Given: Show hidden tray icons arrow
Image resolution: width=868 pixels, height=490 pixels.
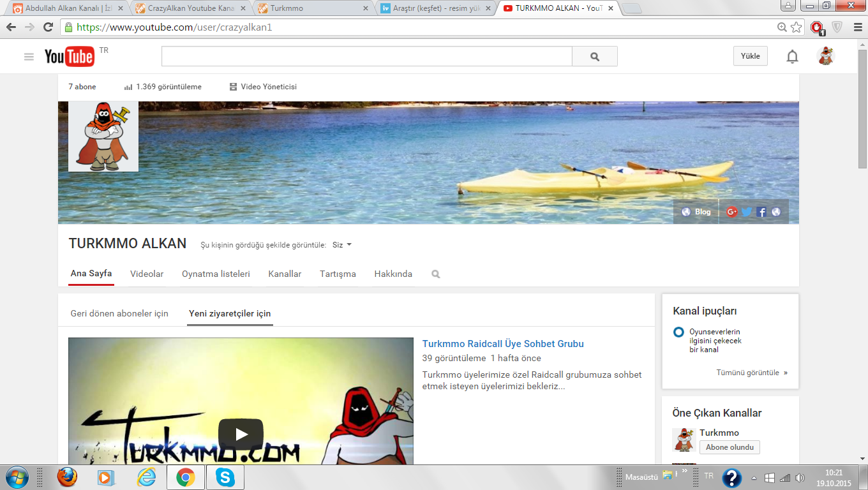Looking at the screenshot, I should point(754,478).
